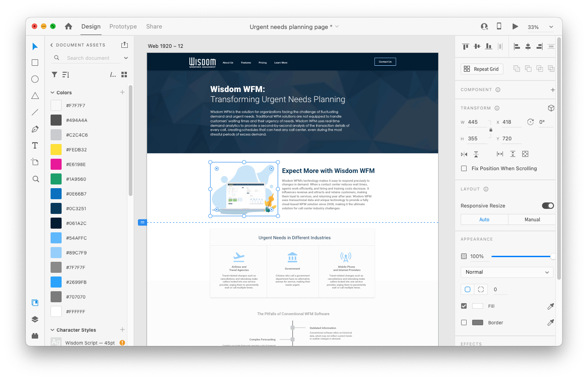
Task: Select the Line tool
Action: pos(35,112)
